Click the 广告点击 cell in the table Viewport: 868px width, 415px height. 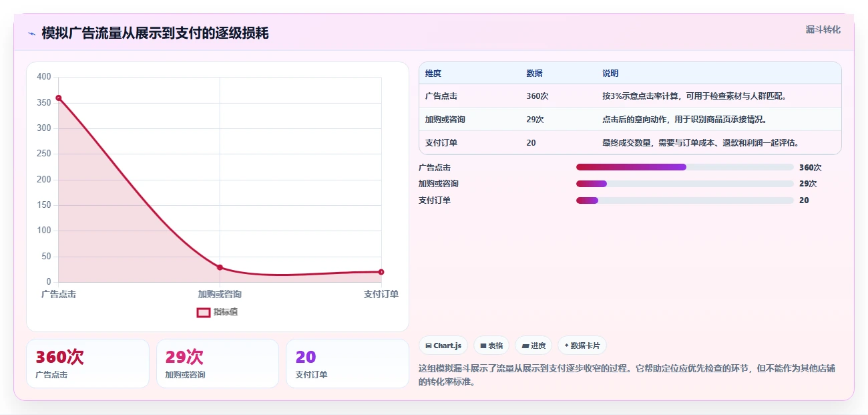pos(441,96)
